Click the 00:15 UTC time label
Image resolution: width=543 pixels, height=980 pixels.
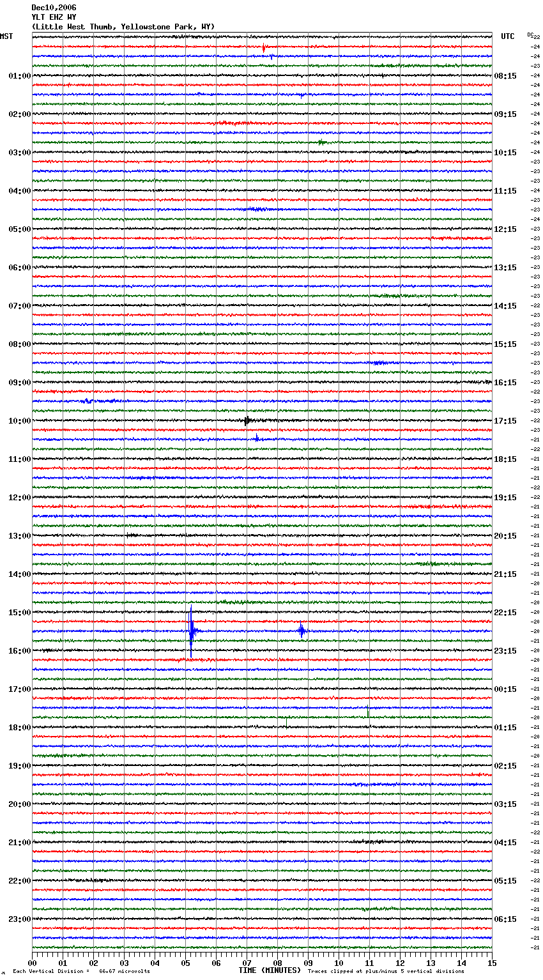coord(505,689)
